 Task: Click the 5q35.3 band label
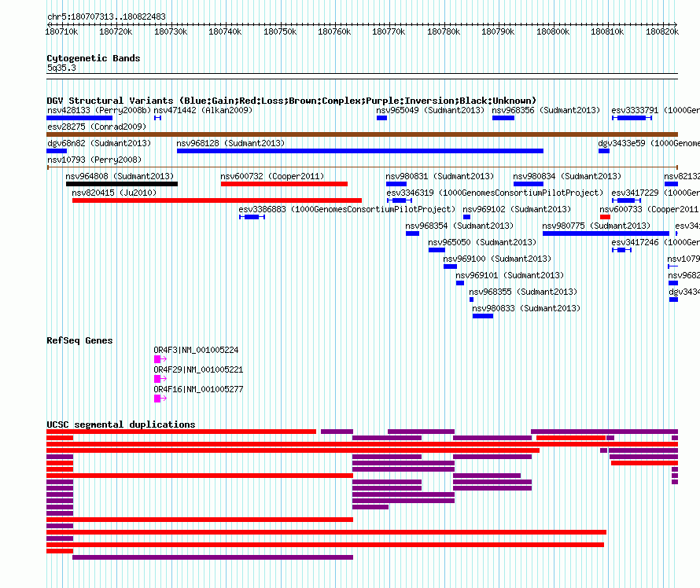pos(61,68)
